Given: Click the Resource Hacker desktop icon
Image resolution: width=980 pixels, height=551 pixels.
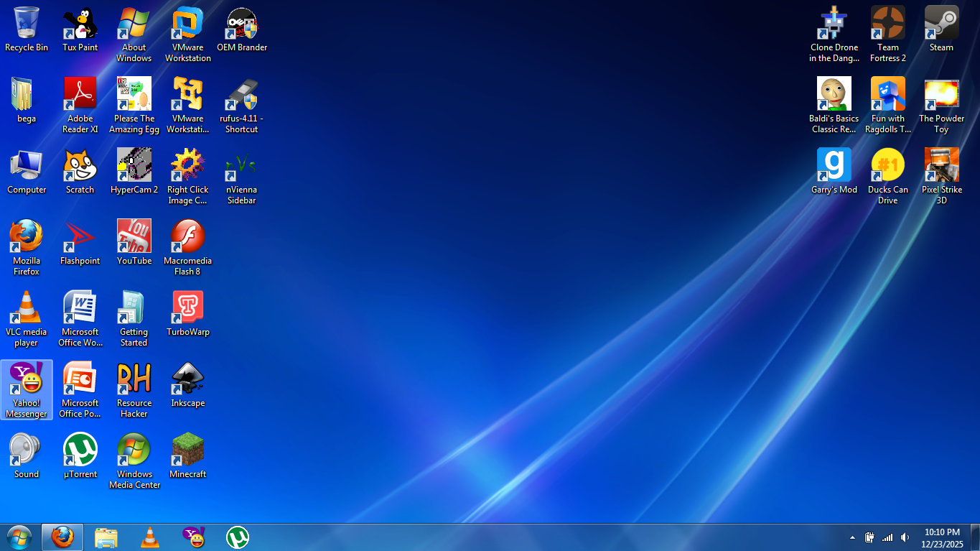Looking at the screenshot, I should point(134,380).
